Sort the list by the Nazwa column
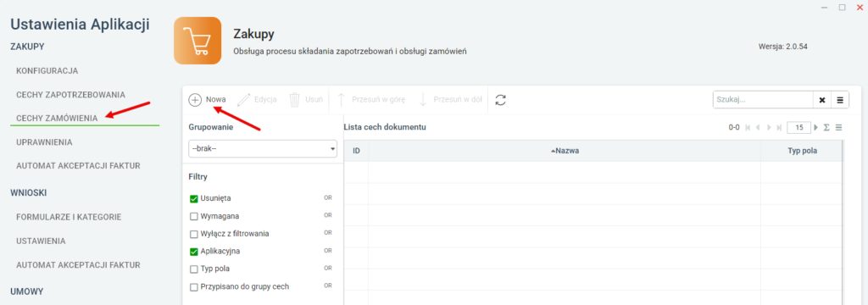Image resolution: width=868 pixels, height=305 pixels. pos(565,151)
